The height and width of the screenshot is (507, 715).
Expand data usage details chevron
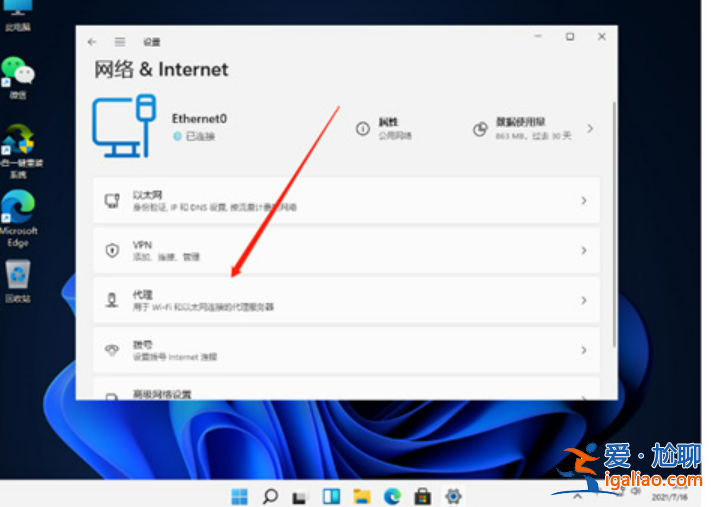point(590,129)
